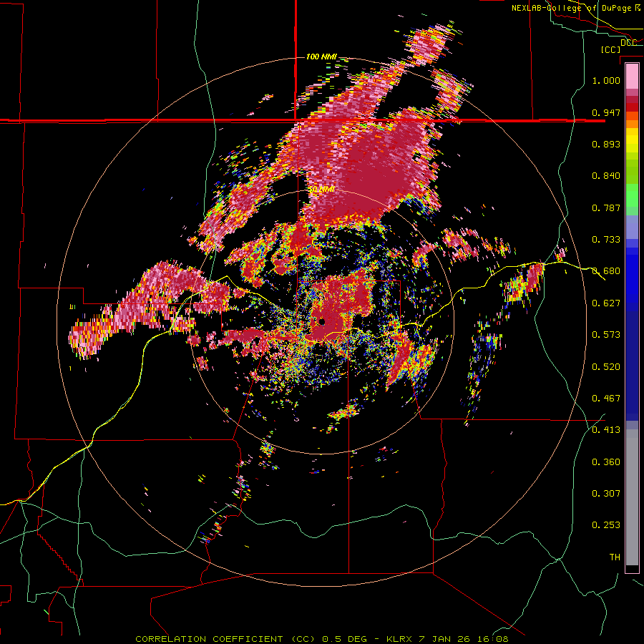
Task: Select the 0.840 scale value
Action: [x=606, y=175]
